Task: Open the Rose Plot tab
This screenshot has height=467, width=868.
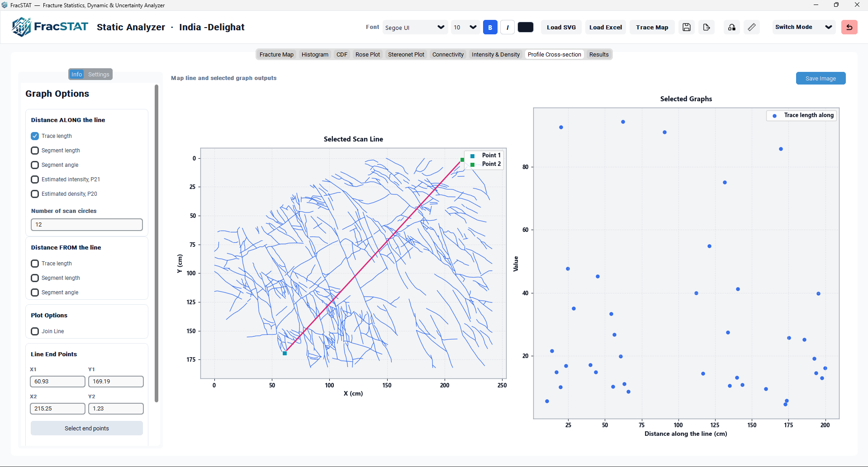Action: pos(367,54)
